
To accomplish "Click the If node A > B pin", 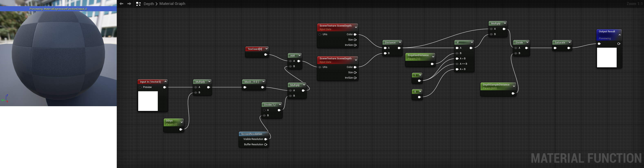I will [457, 59].
